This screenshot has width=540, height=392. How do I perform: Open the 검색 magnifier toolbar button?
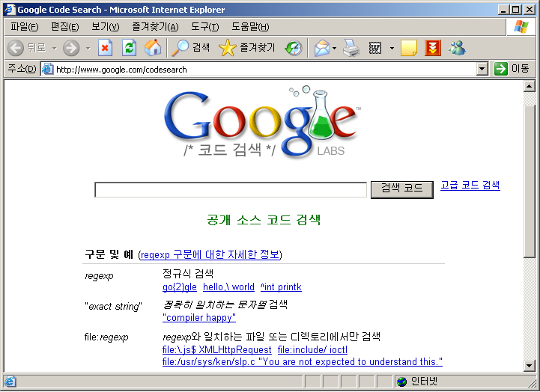pyautogui.click(x=190, y=48)
